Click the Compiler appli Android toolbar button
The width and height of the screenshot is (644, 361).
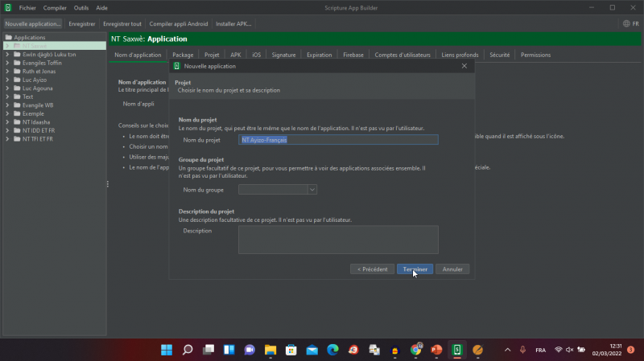pos(179,23)
